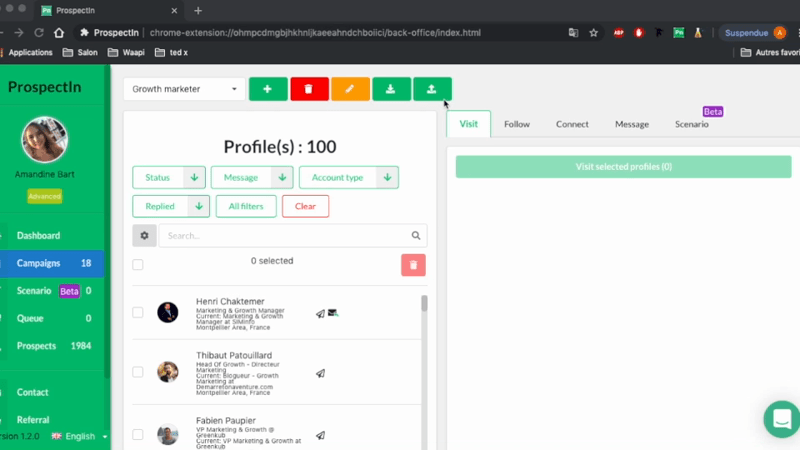800x450 pixels.
Task: Click the Suspendue profile button
Action: 754,33
